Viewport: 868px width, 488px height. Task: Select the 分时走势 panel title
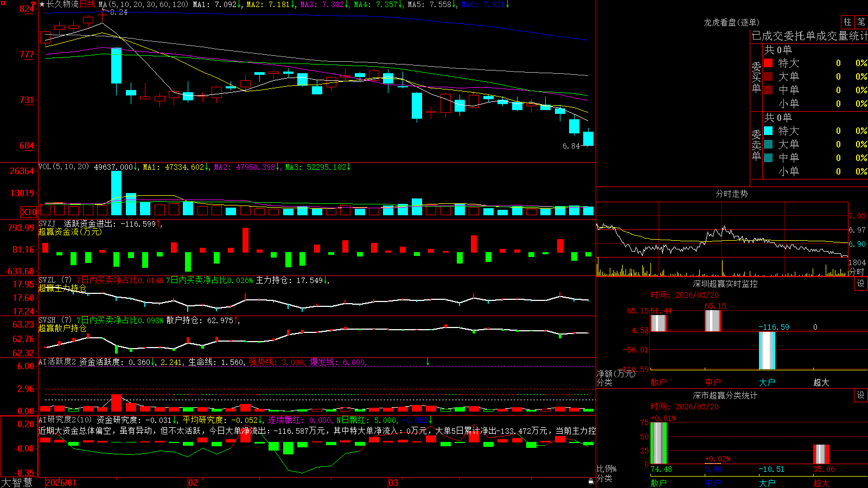click(731, 194)
